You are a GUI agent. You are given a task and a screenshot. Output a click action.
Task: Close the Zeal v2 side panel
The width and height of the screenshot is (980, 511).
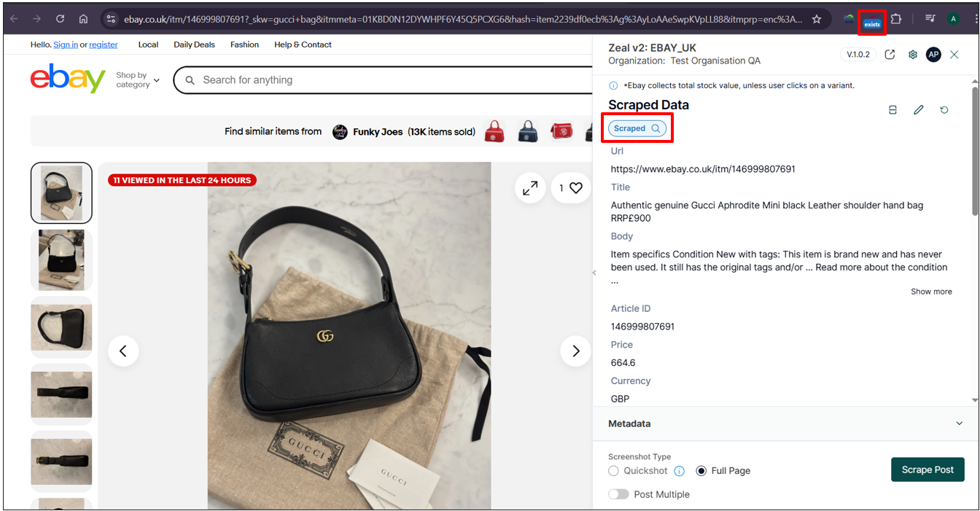[x=954, y=55]
